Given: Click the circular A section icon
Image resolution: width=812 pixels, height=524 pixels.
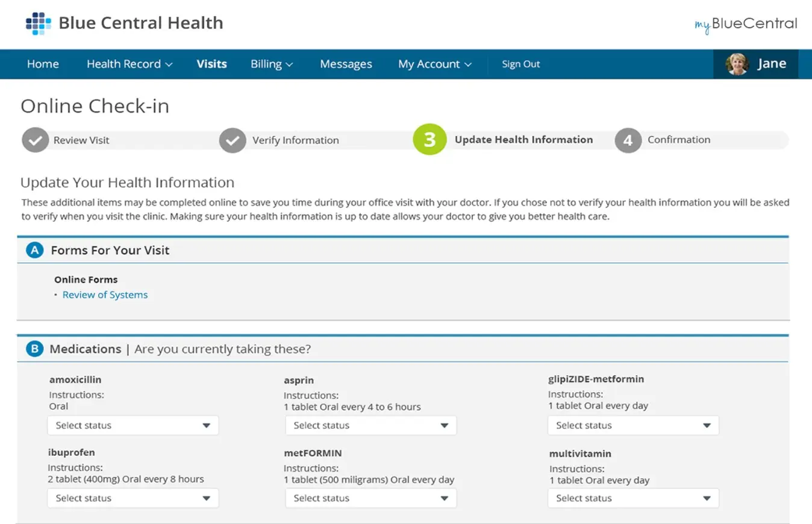Looking at the screenshot, I should (x=34, y=250).
